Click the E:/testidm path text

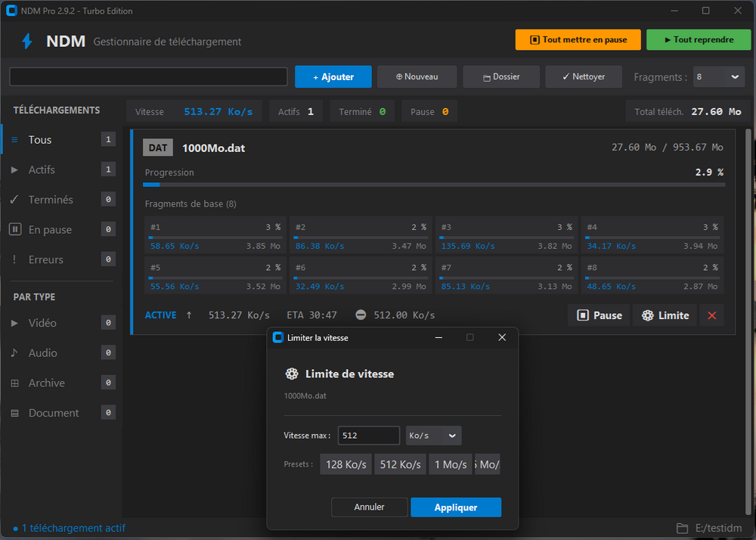pos(718,529)
